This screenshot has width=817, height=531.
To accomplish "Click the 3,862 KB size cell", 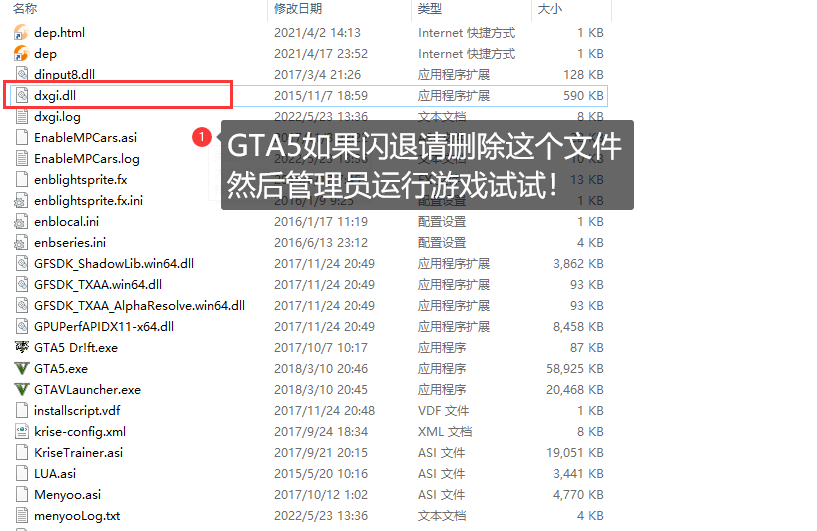I will point(578,264).
